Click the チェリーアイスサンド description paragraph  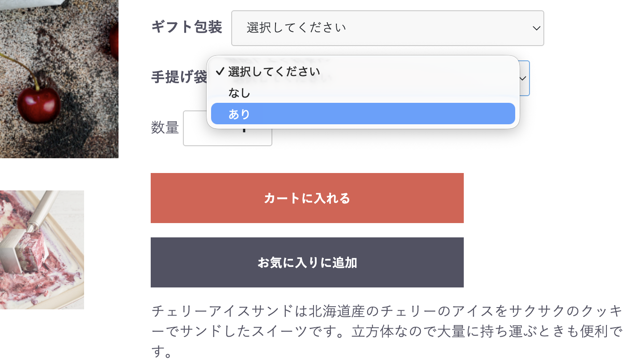387,331
